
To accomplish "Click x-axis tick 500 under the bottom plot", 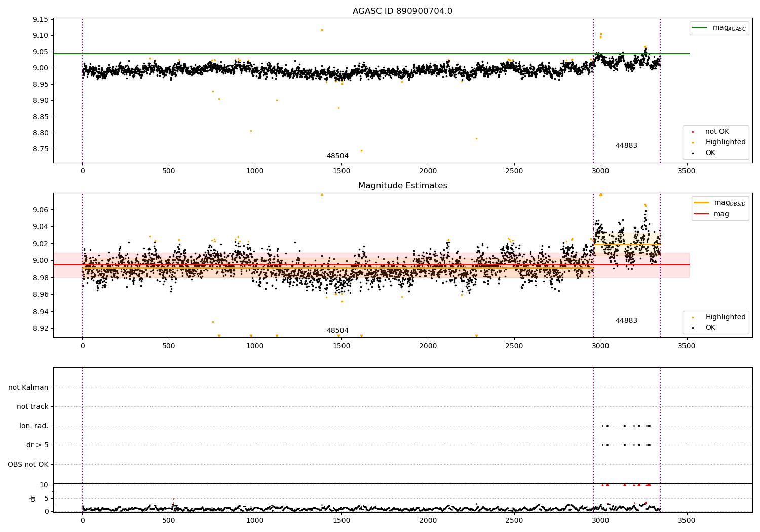I will (x=169, y=520).
